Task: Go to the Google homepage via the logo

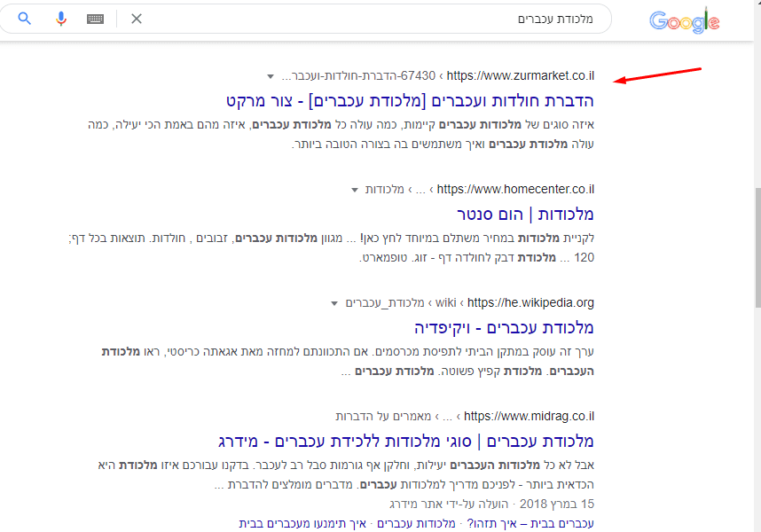Action: [x=685, y=21]
